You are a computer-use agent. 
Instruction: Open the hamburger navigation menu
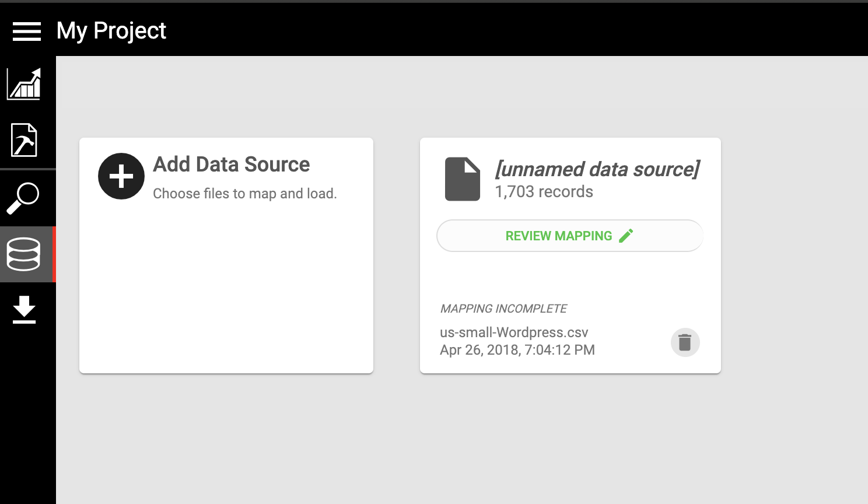click(27, 32)
